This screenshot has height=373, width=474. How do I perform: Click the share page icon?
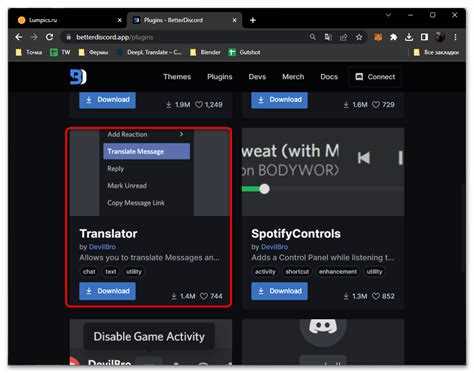343,37
